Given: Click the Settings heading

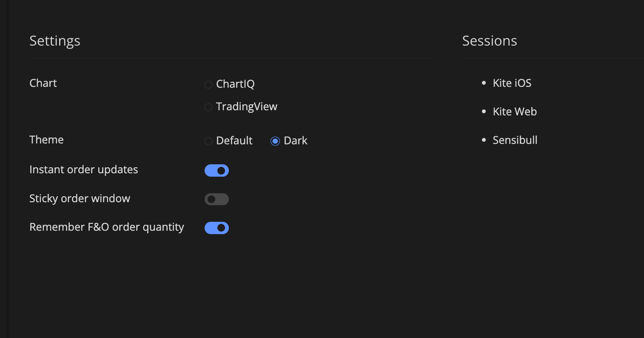Looking at the screenshot, I should [55, 41].
